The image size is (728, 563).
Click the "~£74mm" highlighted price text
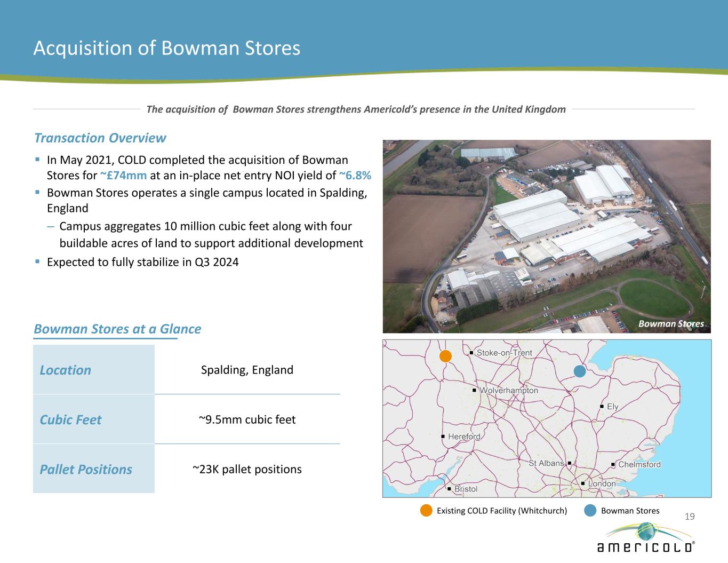pyautogui.click(x=123, y=176)
